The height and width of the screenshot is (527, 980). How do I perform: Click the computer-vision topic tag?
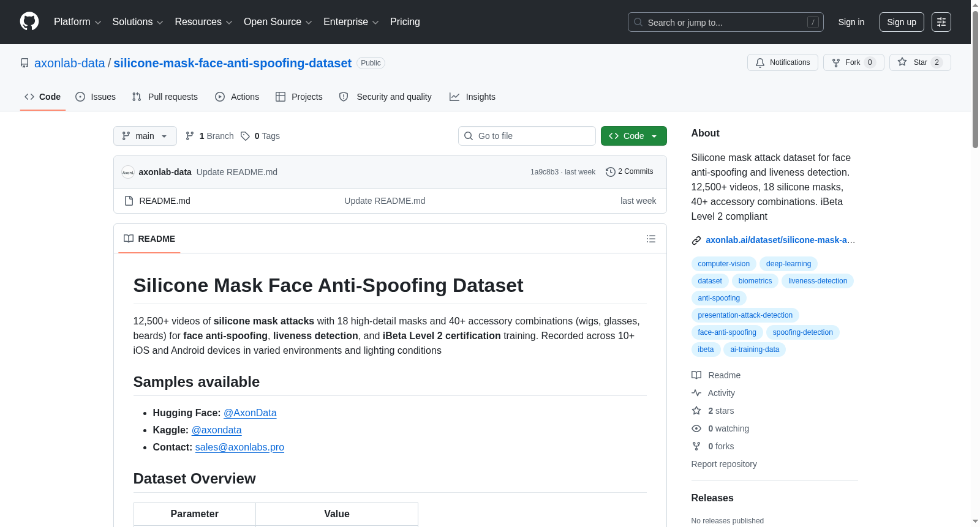pyautogui.click(x=724, y=264)
